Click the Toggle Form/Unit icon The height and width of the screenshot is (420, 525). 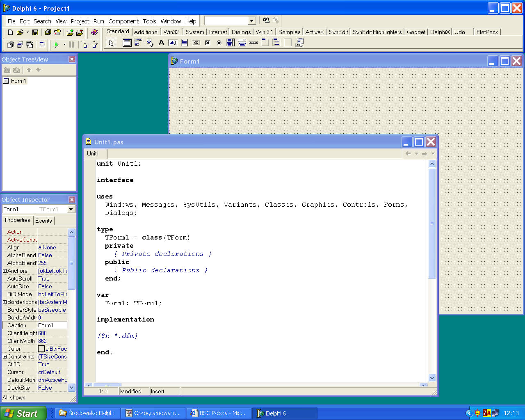click(30, 44)
